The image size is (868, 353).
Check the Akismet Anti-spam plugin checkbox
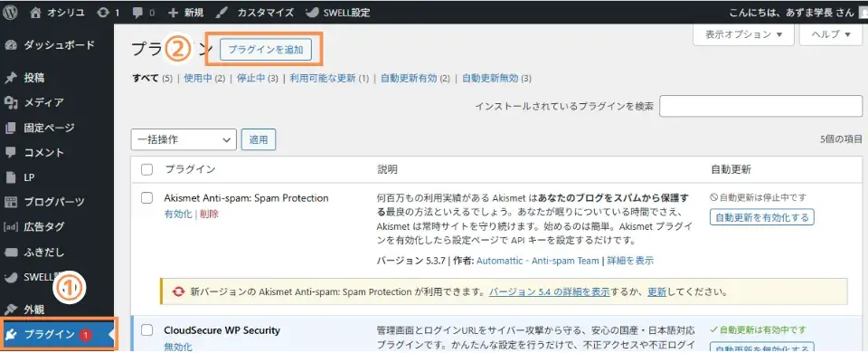(146, 198)
